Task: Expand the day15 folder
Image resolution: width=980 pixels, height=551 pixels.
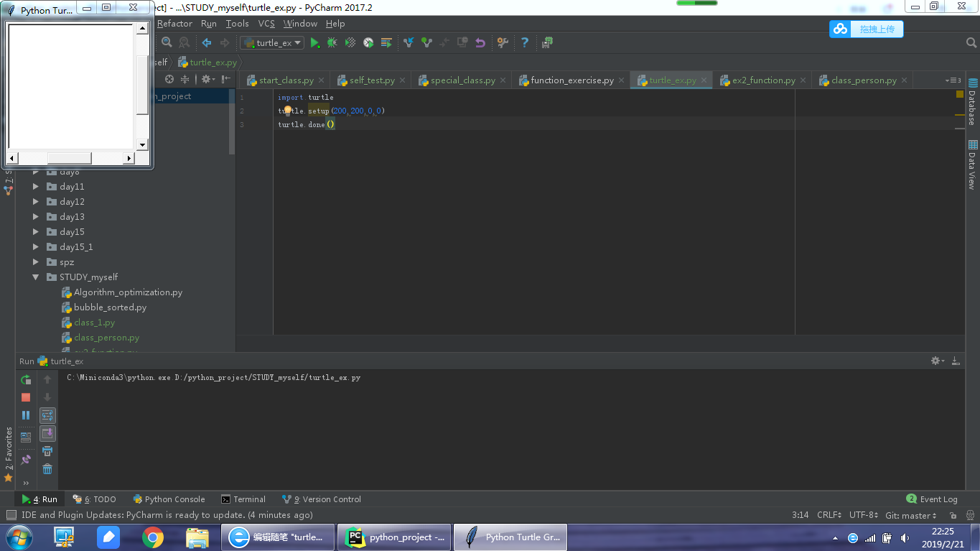Action: [x=36, y=232]
